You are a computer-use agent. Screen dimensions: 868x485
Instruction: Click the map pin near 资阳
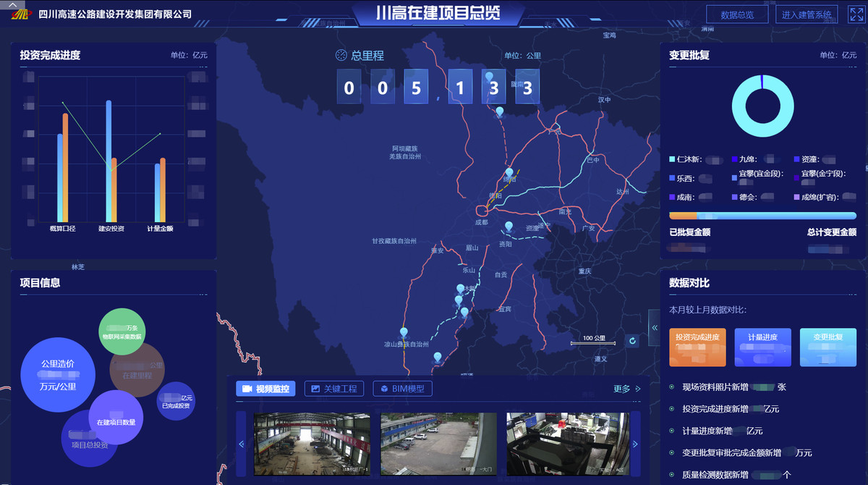tap(509, 227)
